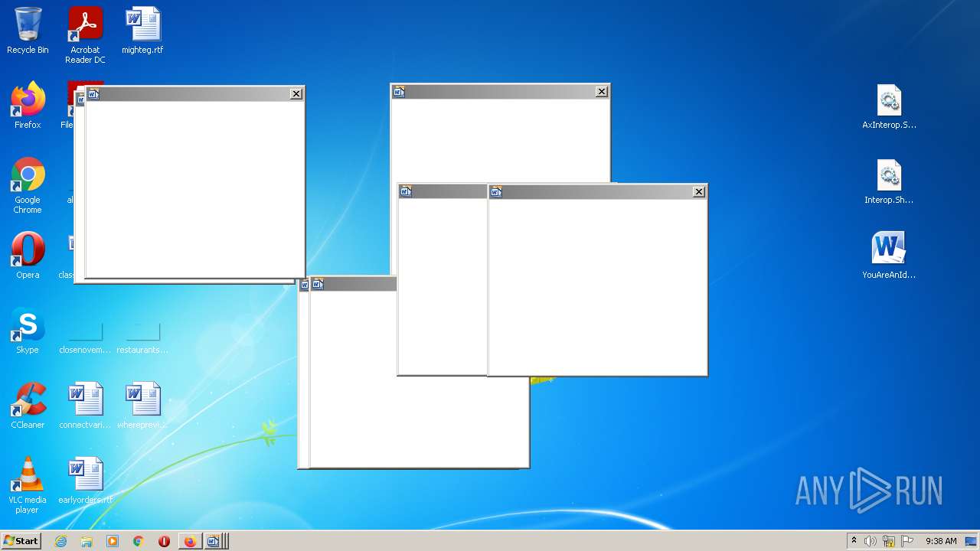
Task: Select the closenovem... desktop file
Action: pyautogui.click(x=85, y=337)
